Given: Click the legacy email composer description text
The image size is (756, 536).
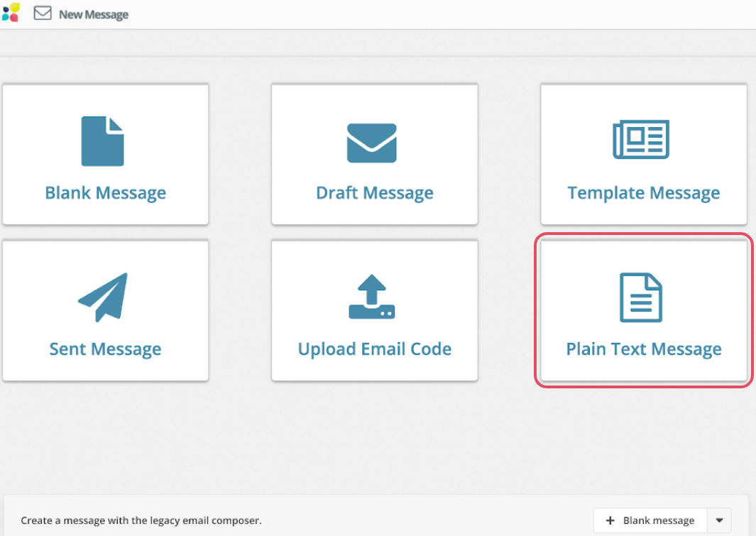Looking at the screenshot, I should coord(141,520).
